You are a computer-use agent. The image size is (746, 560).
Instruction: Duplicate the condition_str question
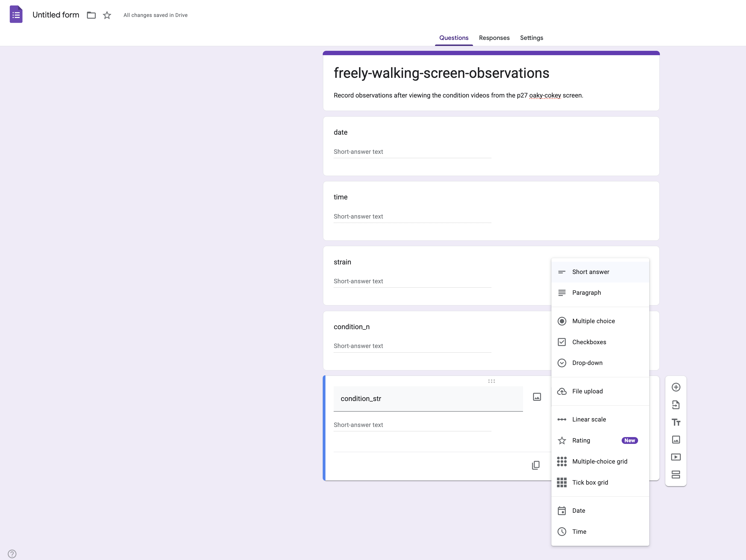click(x=536, y=465)
